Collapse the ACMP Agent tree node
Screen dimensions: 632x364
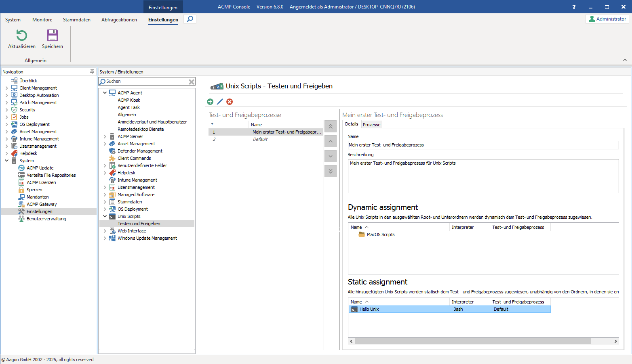pyautogui.click(x=105, y=93)
